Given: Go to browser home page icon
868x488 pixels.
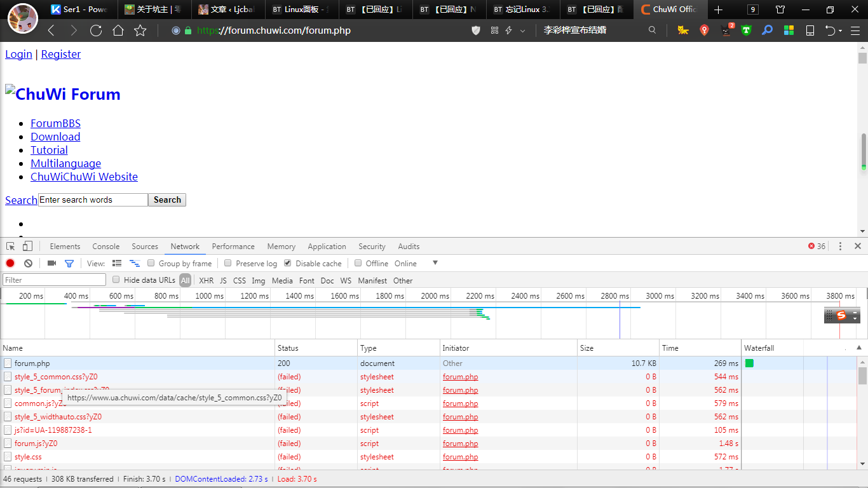Looking at the screenshot, I should 118,30.
